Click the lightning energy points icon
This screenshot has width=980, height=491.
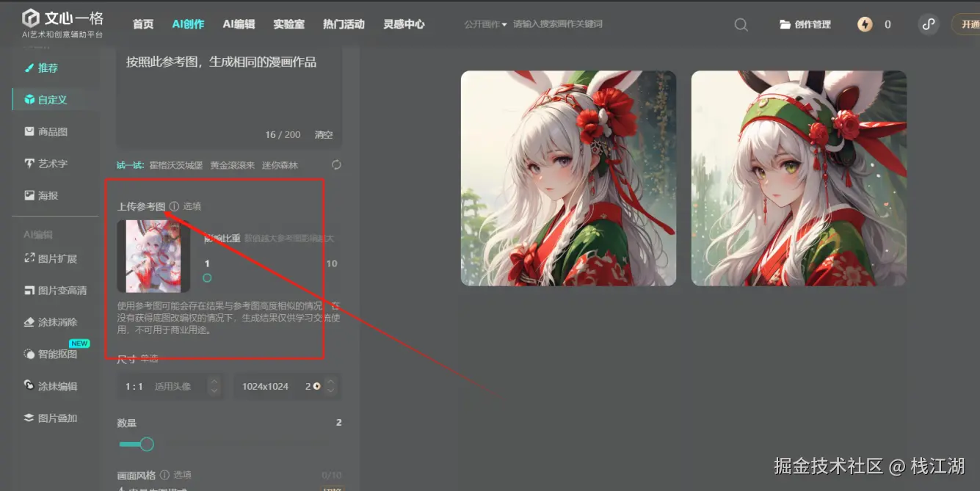[x=865, y=24]
